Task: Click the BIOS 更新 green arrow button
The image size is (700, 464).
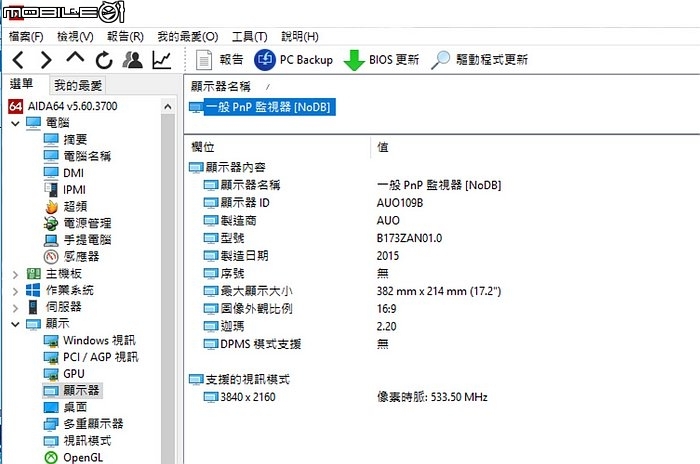Action: (x=381, y=60)
